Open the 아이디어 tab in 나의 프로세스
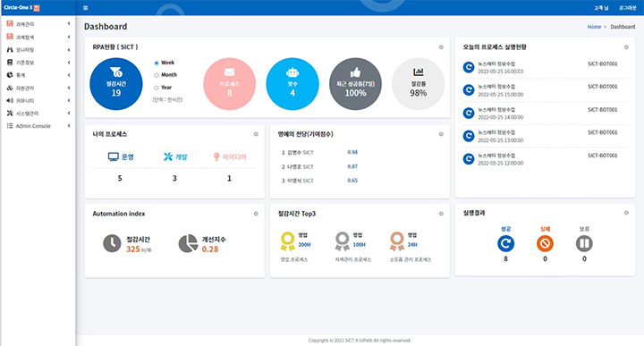644x346 pixels. (x=230, y=156)
